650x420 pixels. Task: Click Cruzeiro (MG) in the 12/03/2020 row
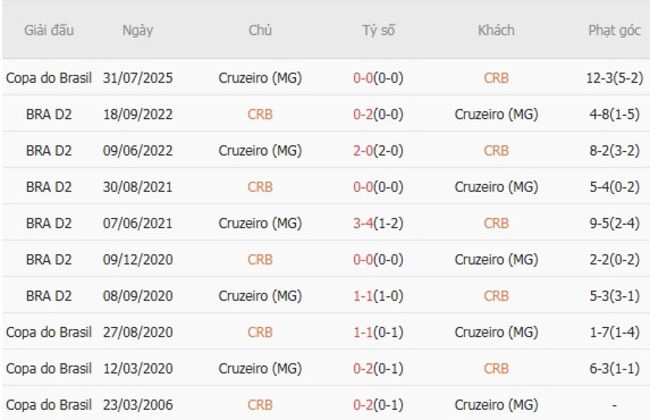click(x=260, y=368)
